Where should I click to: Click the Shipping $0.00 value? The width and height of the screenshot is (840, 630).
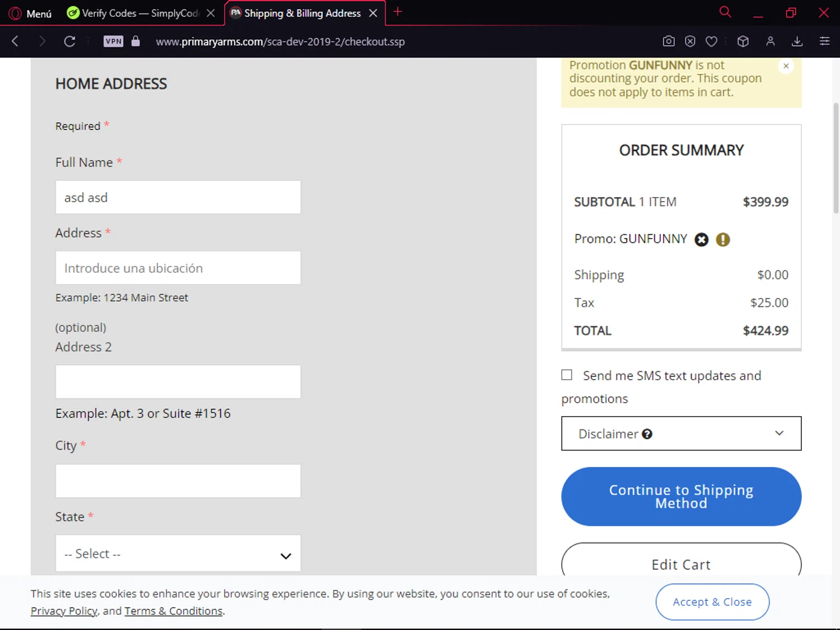click(x=773, y=274)
